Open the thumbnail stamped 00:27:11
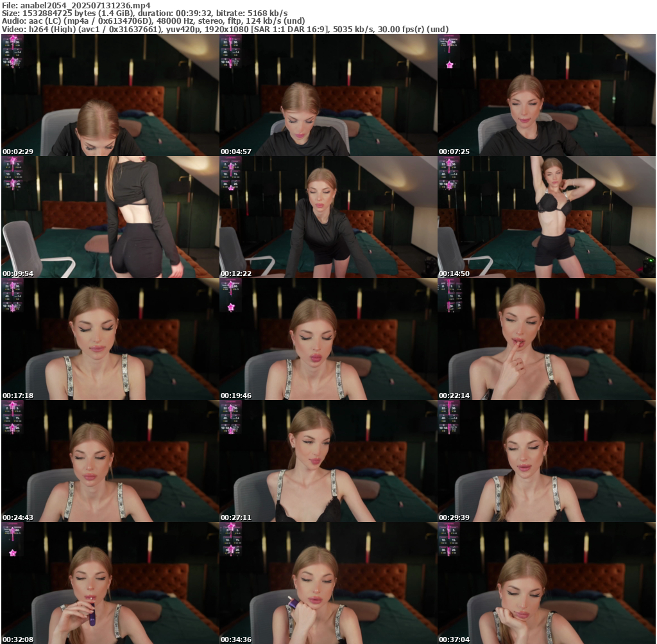The image size is (657, 644). (x=328, y=461)
